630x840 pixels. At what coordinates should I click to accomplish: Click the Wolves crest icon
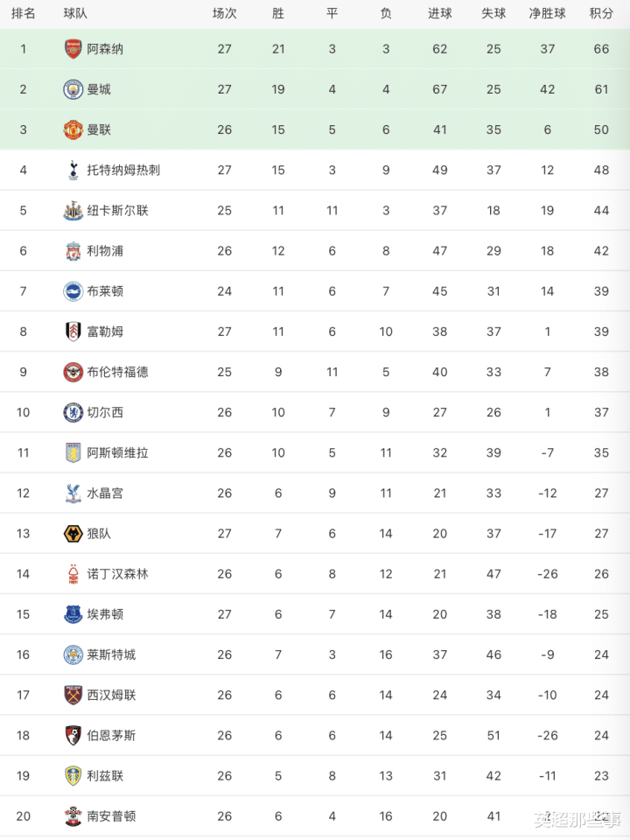[x=73, y=534]
